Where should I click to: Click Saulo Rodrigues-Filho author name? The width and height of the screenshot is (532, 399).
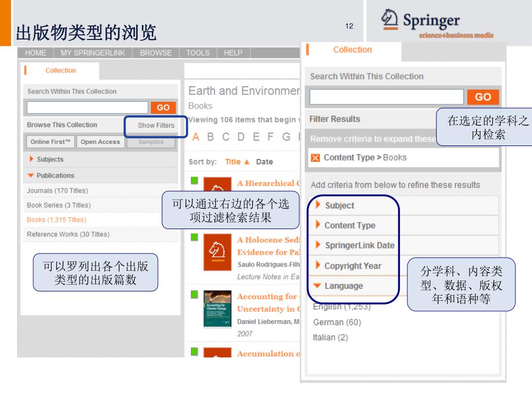pos(269,264)
